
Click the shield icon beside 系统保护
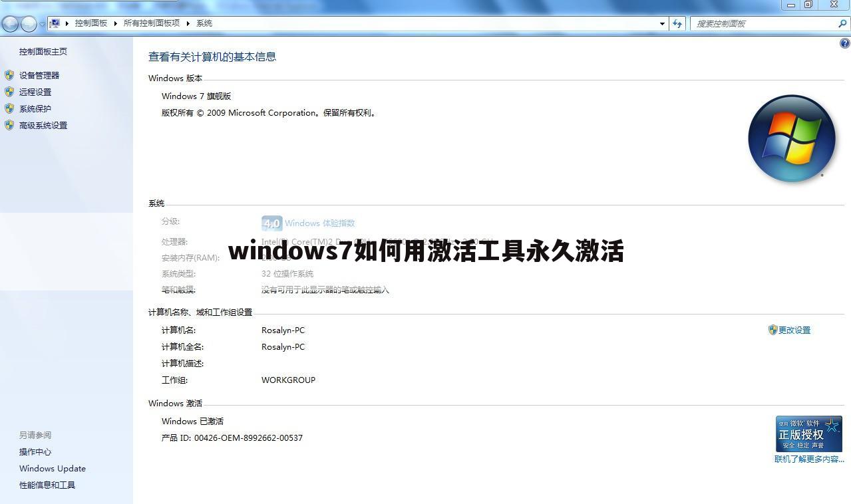[9, 108]
